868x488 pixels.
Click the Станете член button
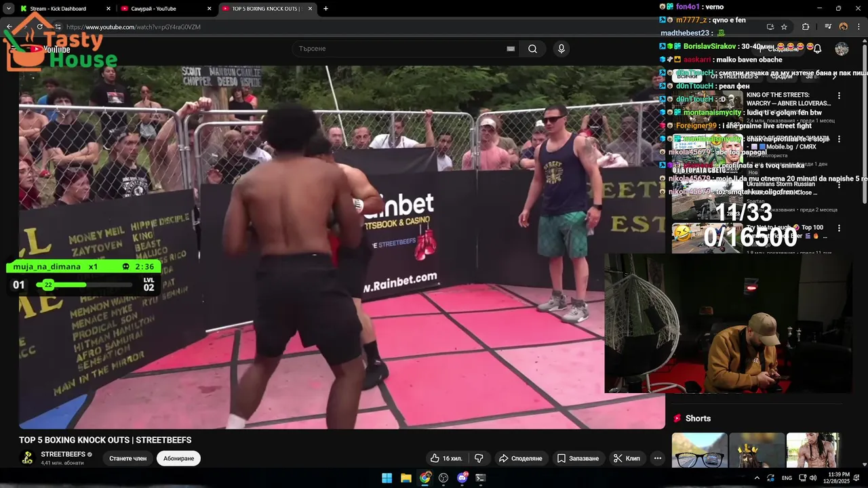(x=128, y=458)
